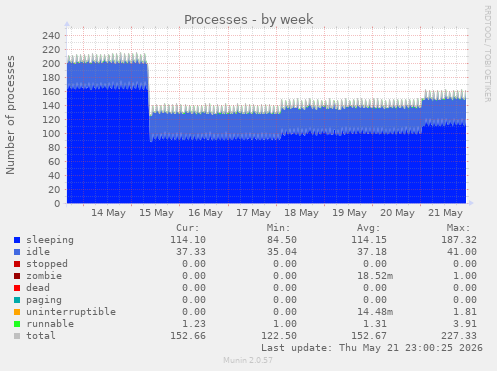Click the stopped legend color swatch
The width and height of the screenshot is (497, 371).
[x=17, y=264]
